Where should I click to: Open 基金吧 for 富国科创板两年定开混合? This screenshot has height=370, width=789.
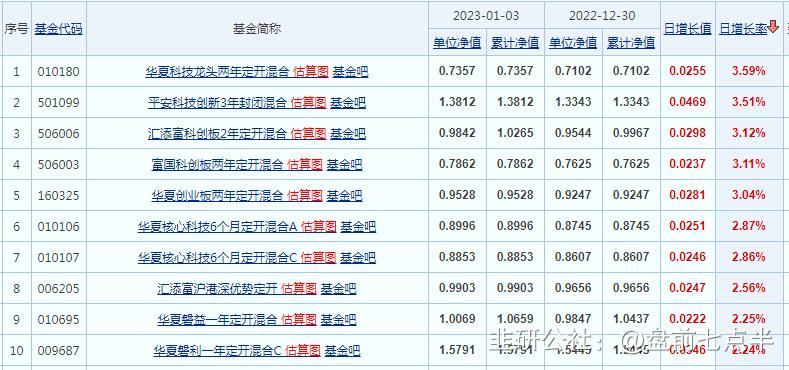coord(344,165)
